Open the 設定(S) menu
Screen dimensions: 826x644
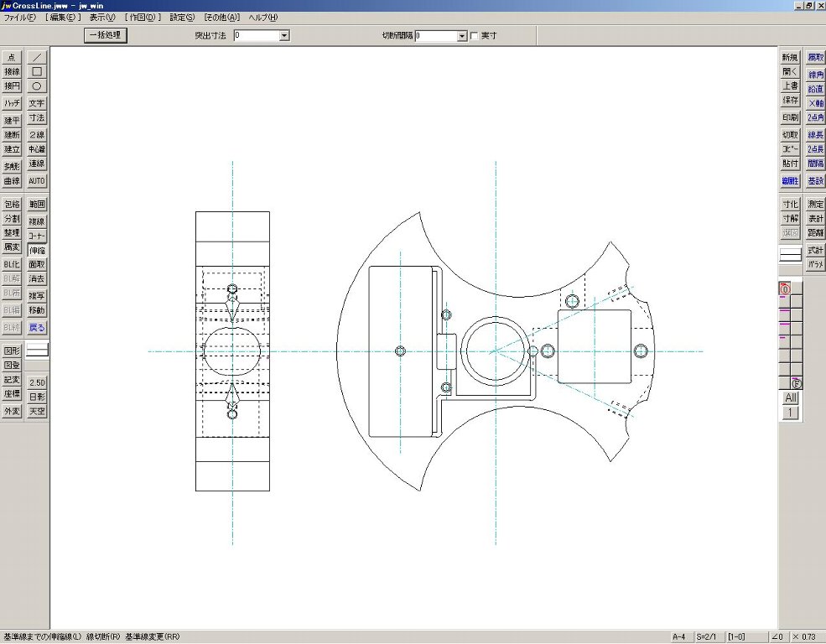(x=182, y=18)
